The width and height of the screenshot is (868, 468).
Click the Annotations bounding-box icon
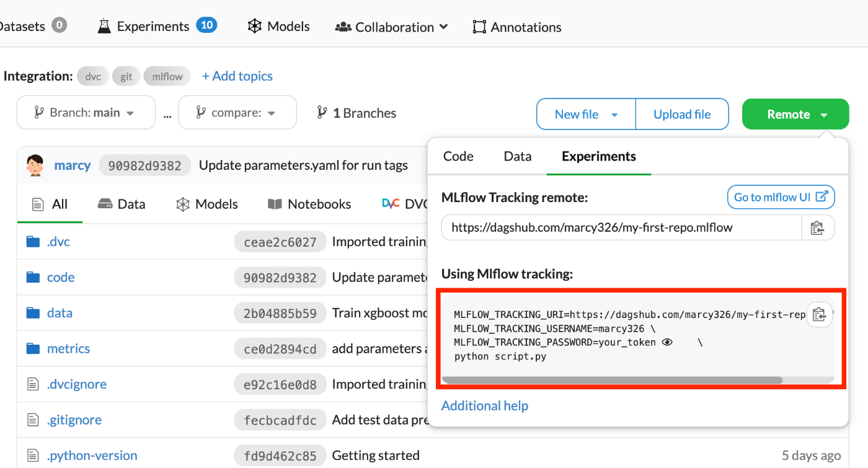[x=479, y=27]
